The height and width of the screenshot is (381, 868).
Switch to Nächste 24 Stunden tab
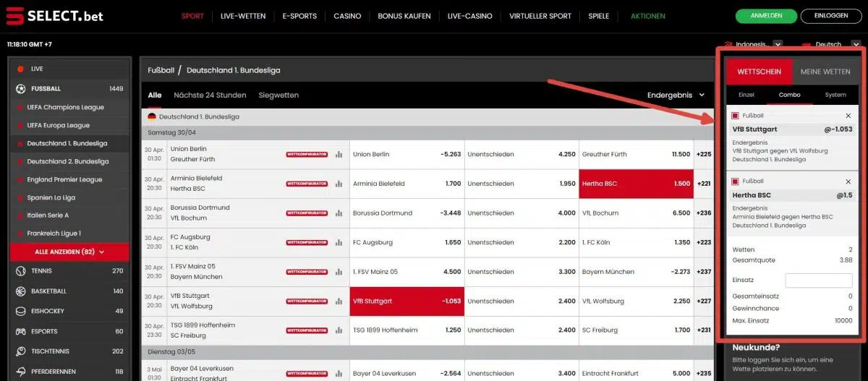pyautogui.click(x=210, y=95)
